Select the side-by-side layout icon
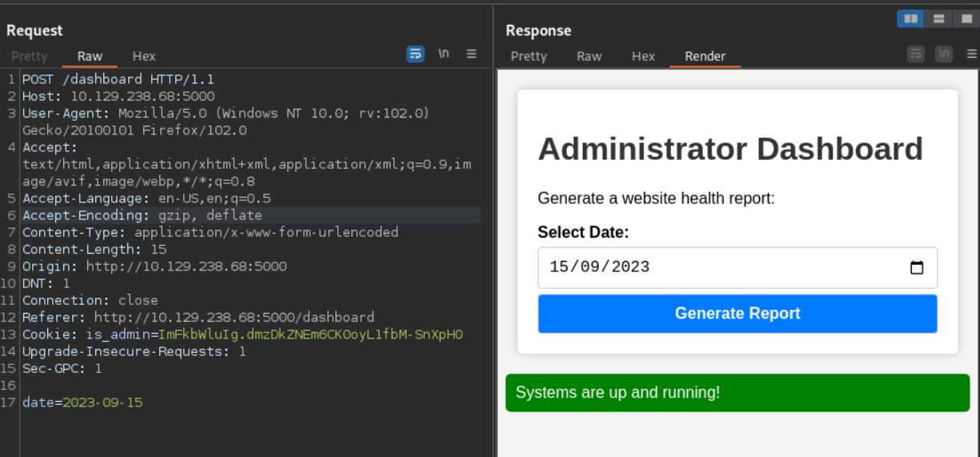 point(910,18)
